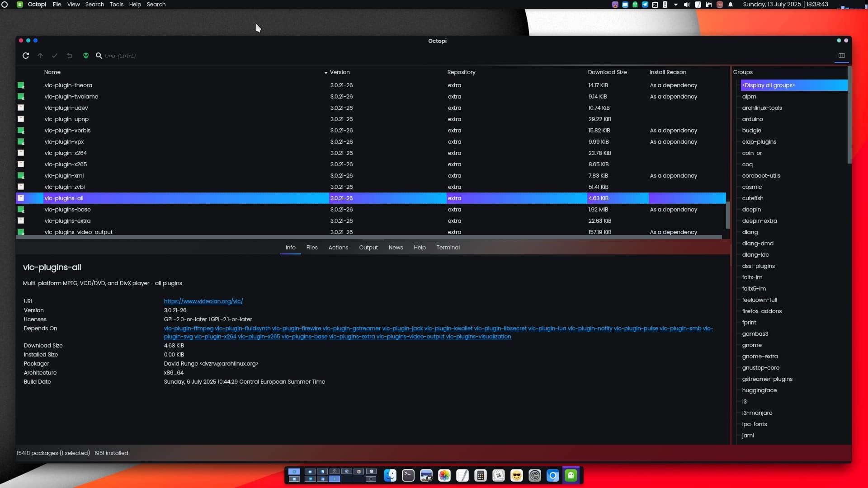The image size is (868, 488).
Task: Click the status icon of vlc-plugins-all row
Action: tap(21, 198)
